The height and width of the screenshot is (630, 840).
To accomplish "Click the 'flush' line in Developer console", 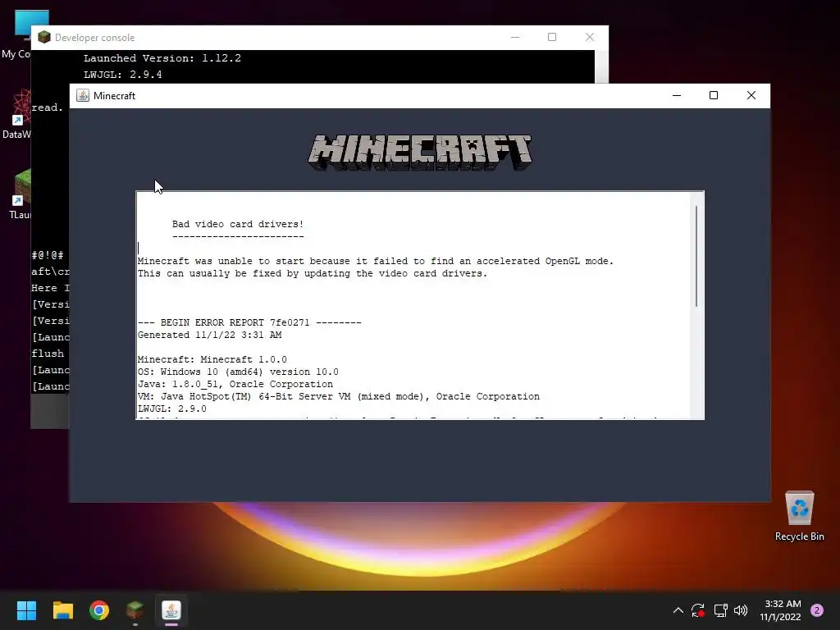I will click(x=48, y=354).
